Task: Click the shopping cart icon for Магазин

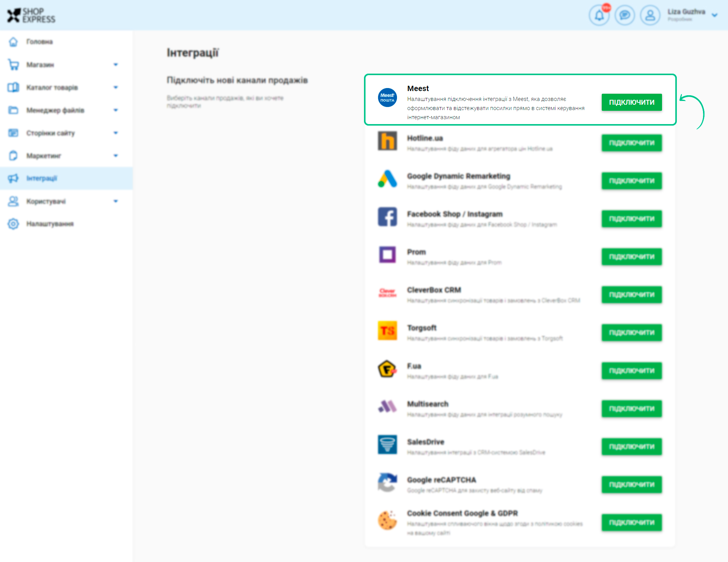Action: [13, 65]
